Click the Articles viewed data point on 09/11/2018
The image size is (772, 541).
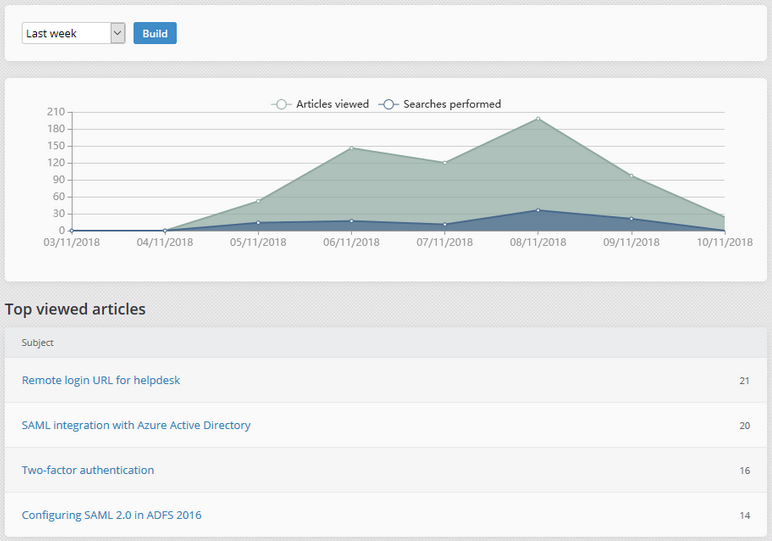631,176
